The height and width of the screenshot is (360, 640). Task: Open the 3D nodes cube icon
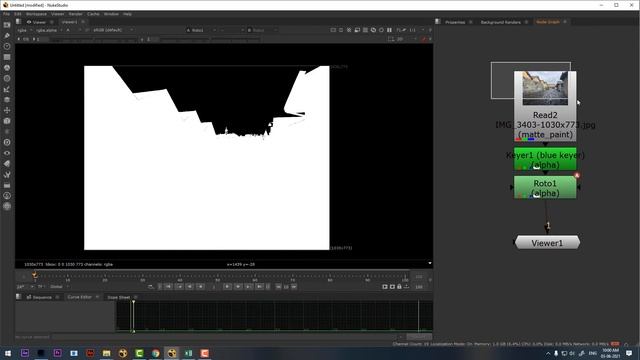point(7,121)
